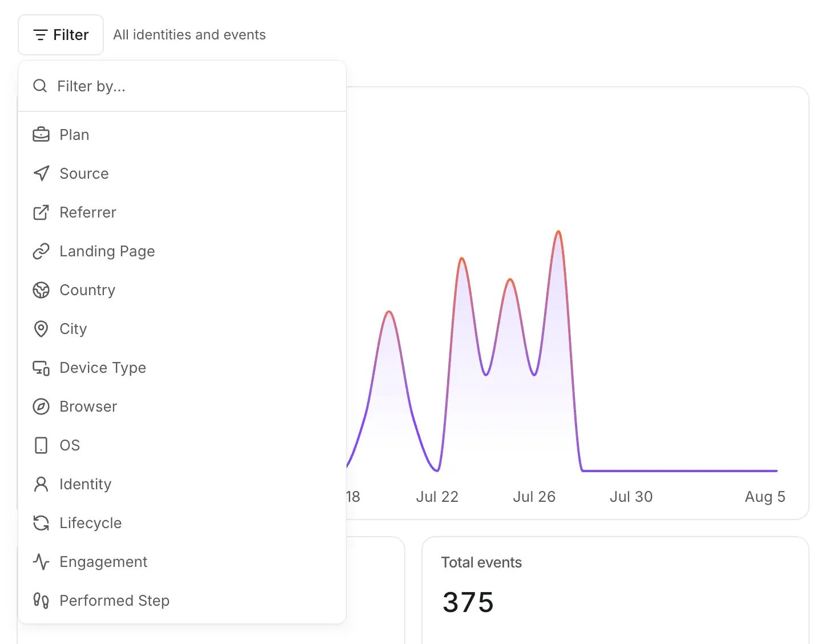The image size is (825, 644).
Task: Click the 375 total events value
Action: [468, 602]
